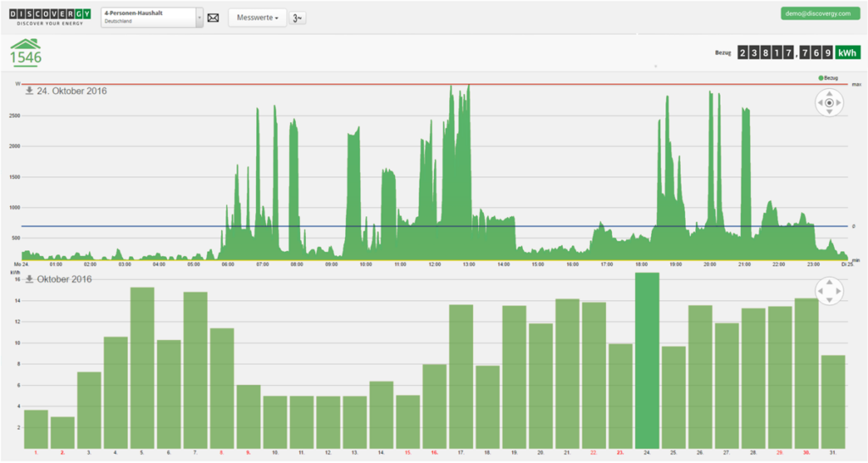This screenshot has height=463, width=868.
Task: Toggle the 3~ phase view button
Action: pyautogui.click(x=298, y=18)
